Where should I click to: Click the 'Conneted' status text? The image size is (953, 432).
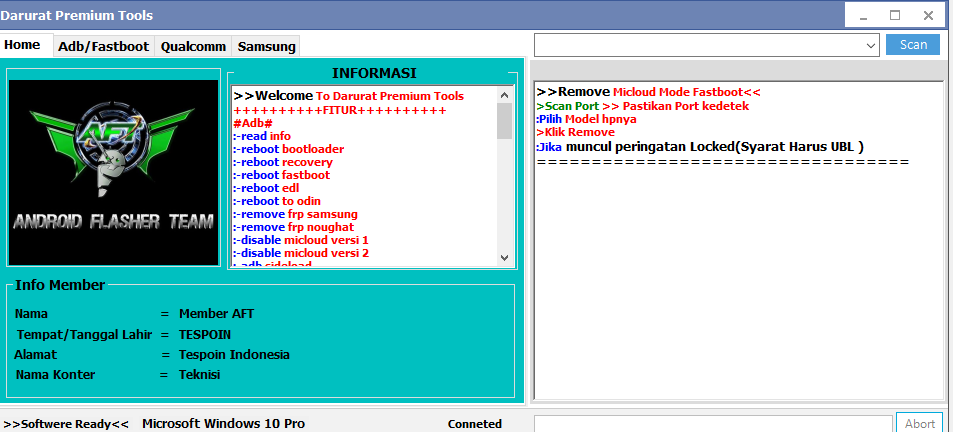475,424
